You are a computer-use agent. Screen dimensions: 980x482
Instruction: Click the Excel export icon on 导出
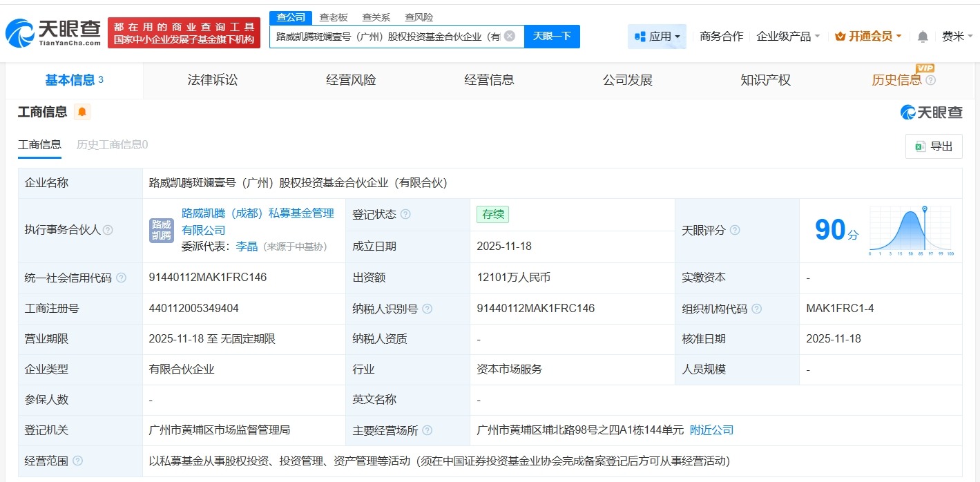(x=919, y=146)
